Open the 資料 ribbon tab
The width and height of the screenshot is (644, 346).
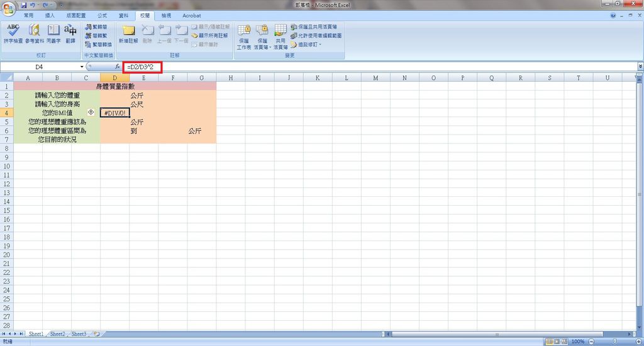coord(124,16)
